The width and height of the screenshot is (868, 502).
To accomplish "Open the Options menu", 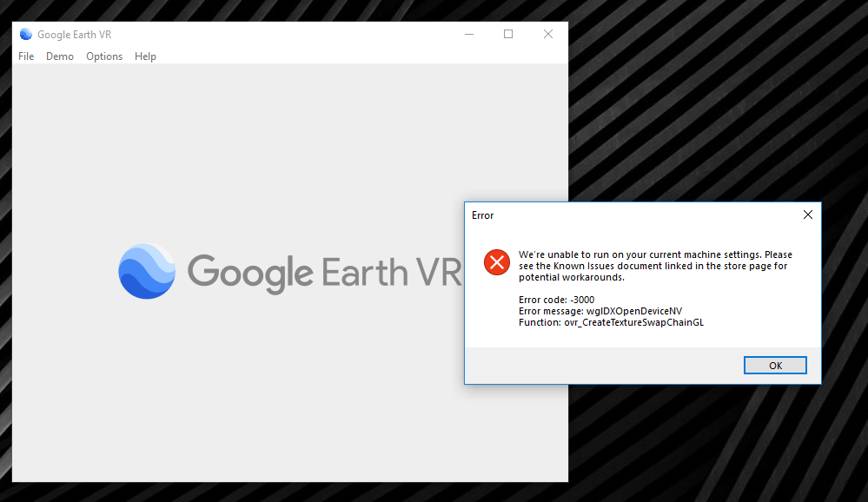I will click(x=104, y=56).
